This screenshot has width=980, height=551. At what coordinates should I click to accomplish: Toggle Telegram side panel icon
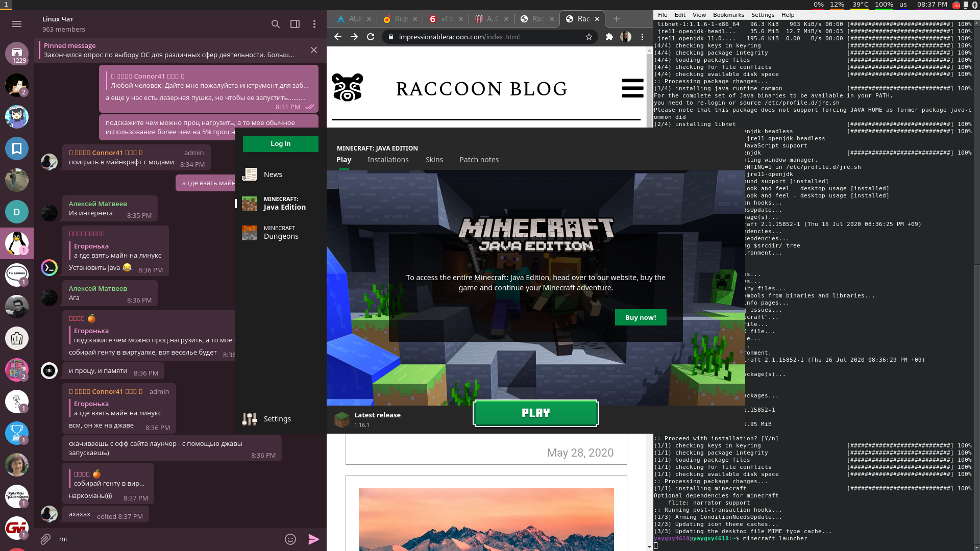click(x=295, y=24)
